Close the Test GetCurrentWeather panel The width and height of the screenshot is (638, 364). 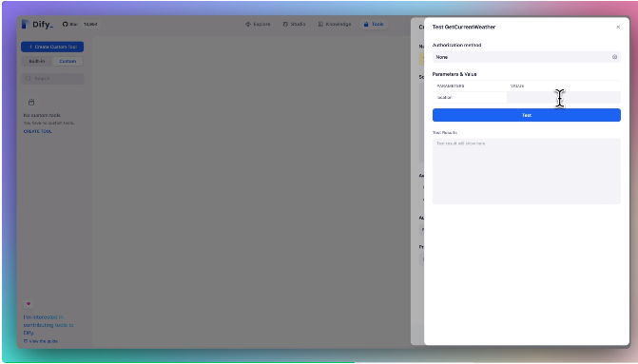point(618,27)
